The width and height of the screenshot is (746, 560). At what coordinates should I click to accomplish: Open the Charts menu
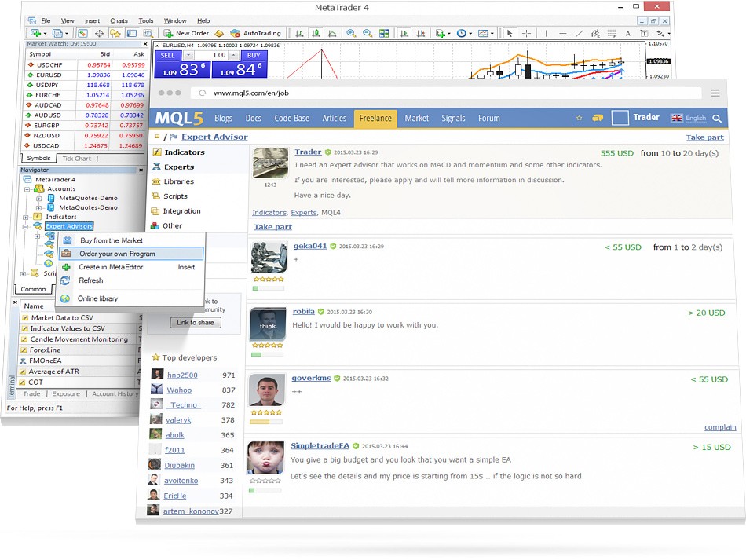pyautogui.click(x=119, y=20)
